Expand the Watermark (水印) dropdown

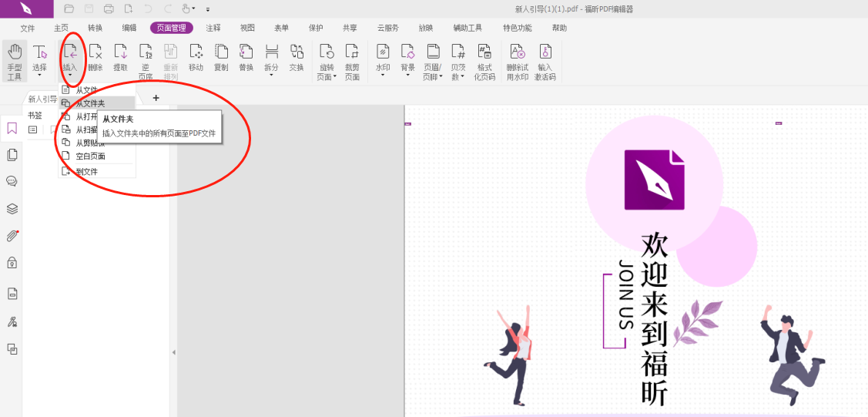coord(383,62)
